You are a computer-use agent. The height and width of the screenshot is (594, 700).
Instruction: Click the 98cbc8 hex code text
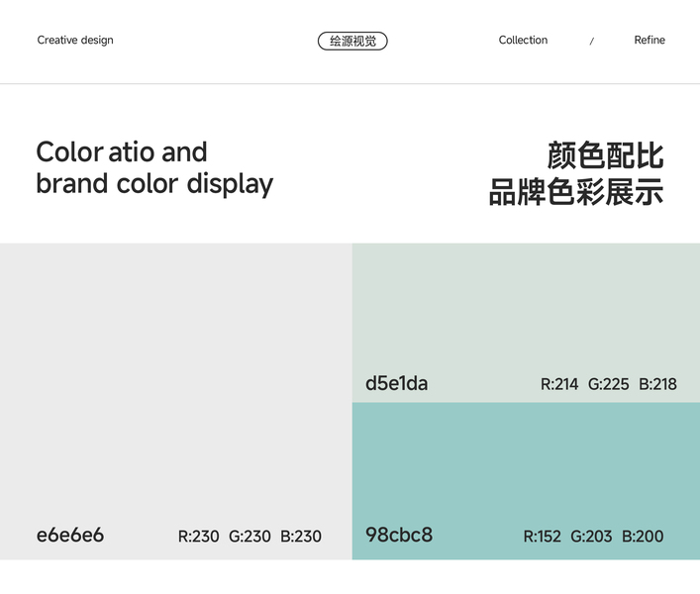pos(399,536)
